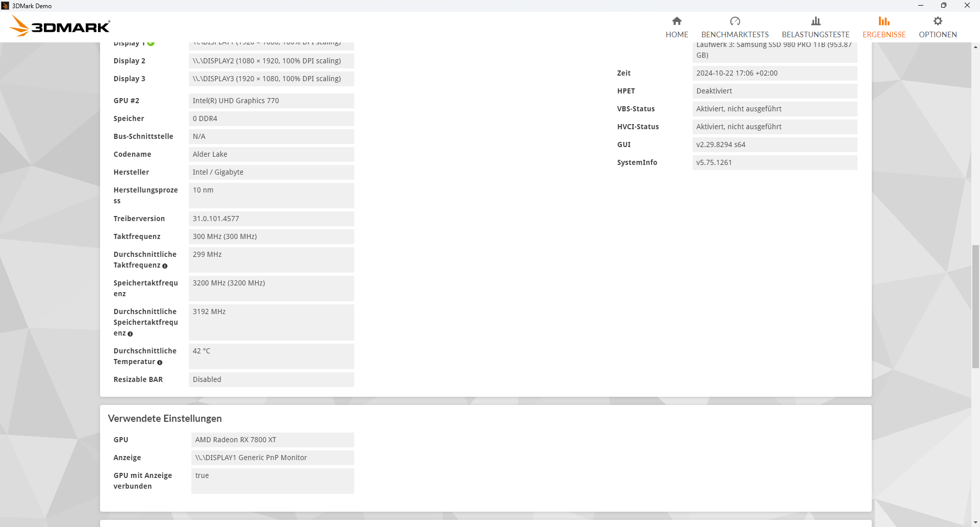Click the '3200 MHz (3200 MHz)' memory clock value
Viewport: 980px width, 527px height.
coord(272,289)
